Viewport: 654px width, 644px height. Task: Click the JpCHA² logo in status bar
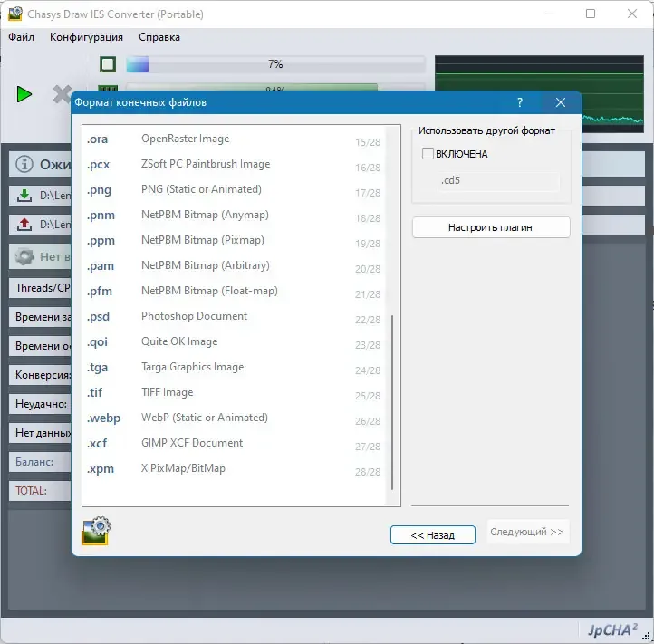612,630
